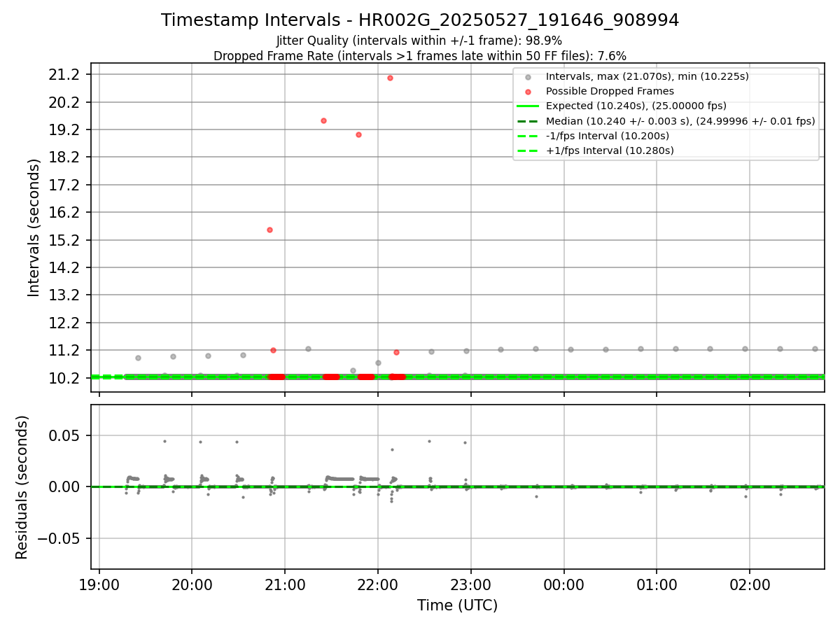Click the x-axis tick label "02:00"
Viewport: 840px width, 630px height.
(x=750, y=585)
